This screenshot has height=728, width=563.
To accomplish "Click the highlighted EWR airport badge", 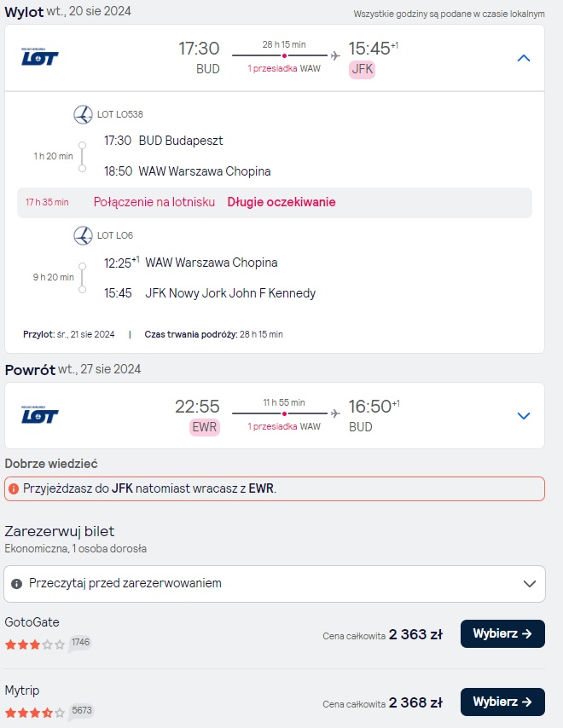I will click(x=205, y=427).
